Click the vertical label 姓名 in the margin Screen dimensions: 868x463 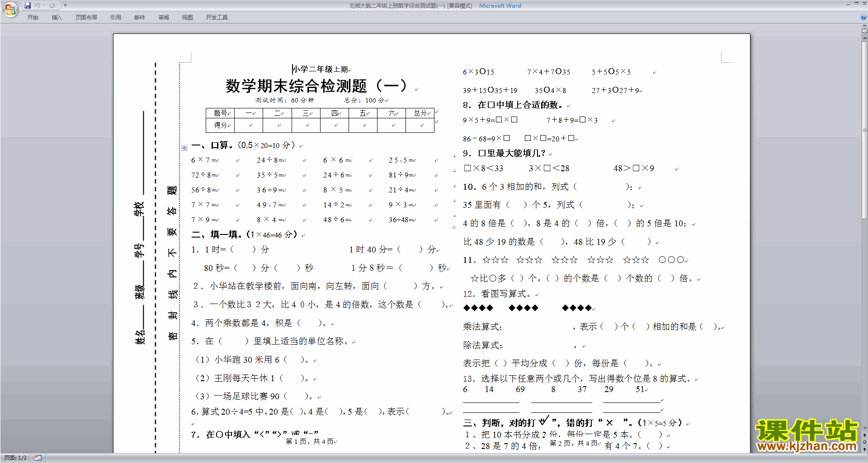(140, 337)
